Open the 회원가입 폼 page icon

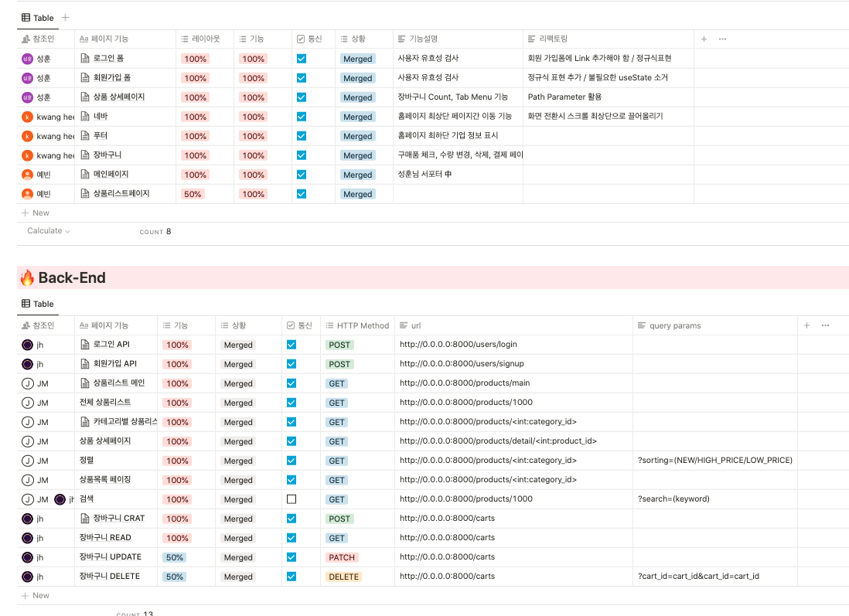[84, 77]
